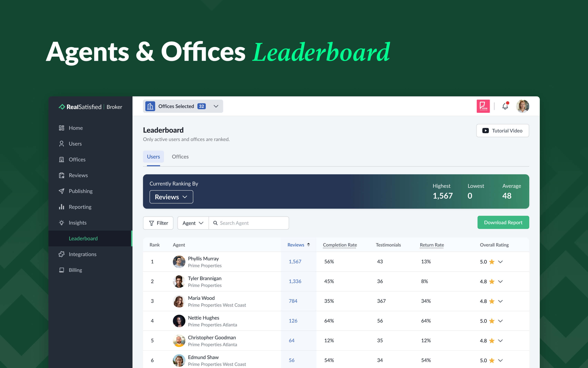588x368 pixels.
Task: Open Phyllis Murray's 1,567 reviews link
Action: 295,262
